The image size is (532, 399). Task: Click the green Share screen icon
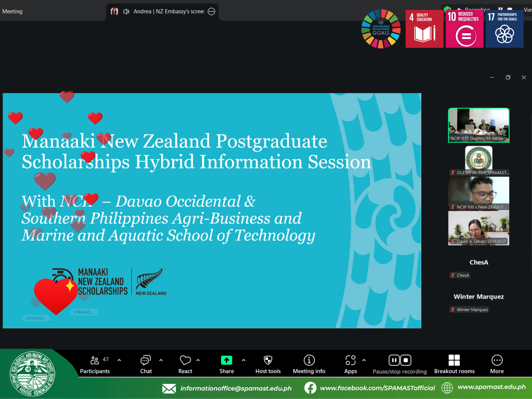point(226,360)
